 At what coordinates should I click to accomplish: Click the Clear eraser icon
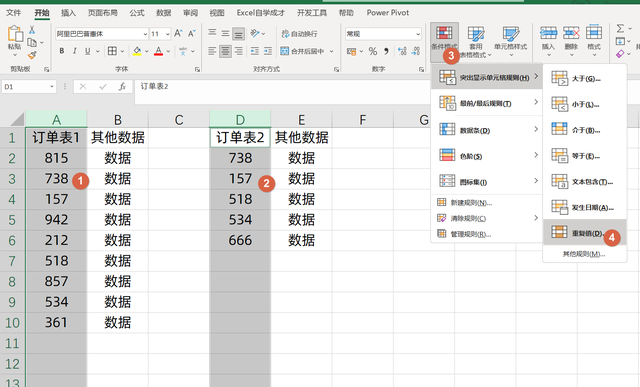620,53
